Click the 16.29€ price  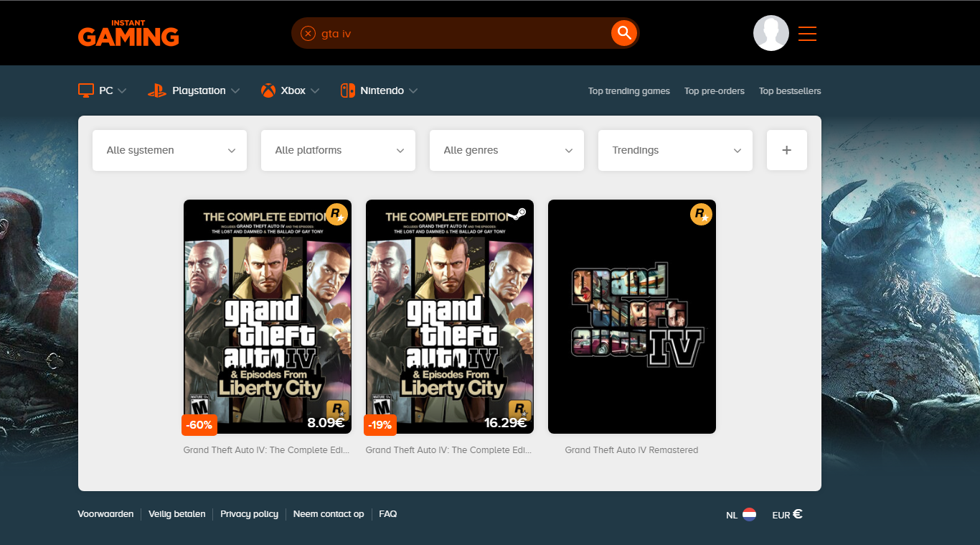click(505, 423)
